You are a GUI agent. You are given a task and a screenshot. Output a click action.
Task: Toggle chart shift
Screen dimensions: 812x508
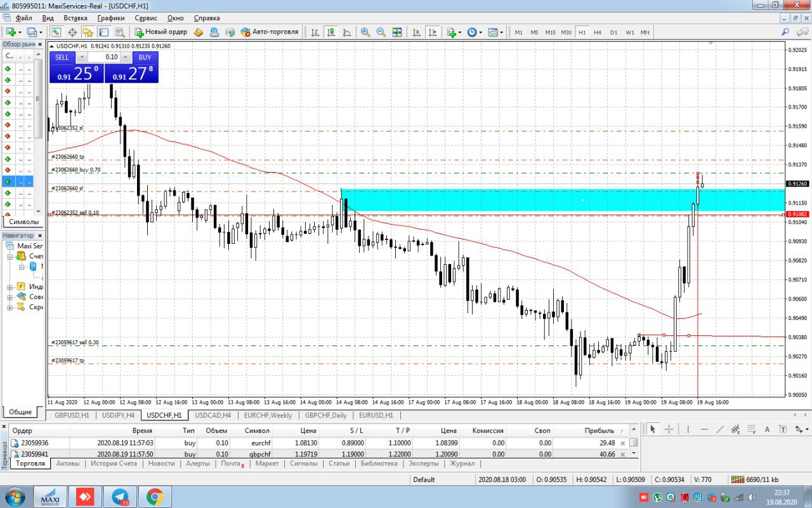pyautogui.click(x=432, y=32)
